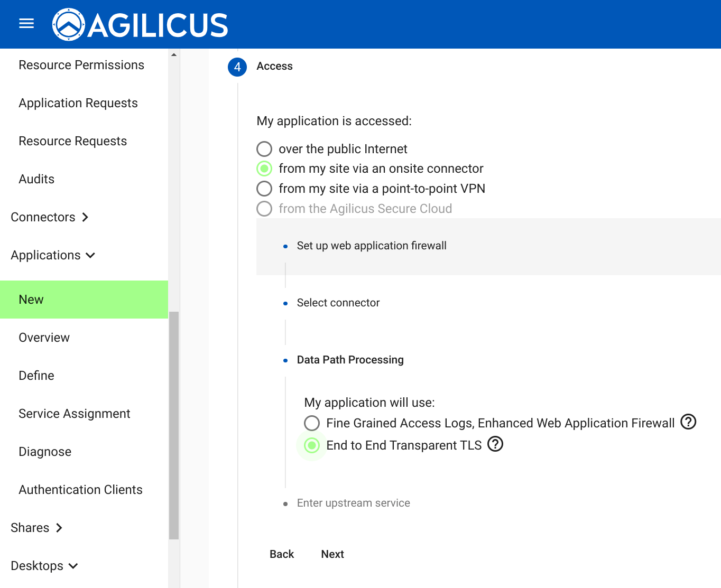Image resolution: width=721 pixels, height=588 pixels.
Task: Open help for Fine Grained Access Logs
Action: pos(688,422)
